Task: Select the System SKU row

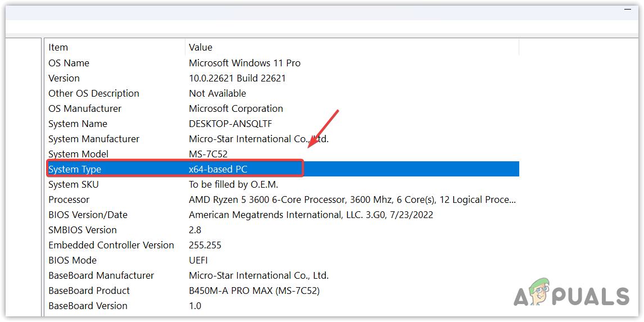Action: [74, 184]
